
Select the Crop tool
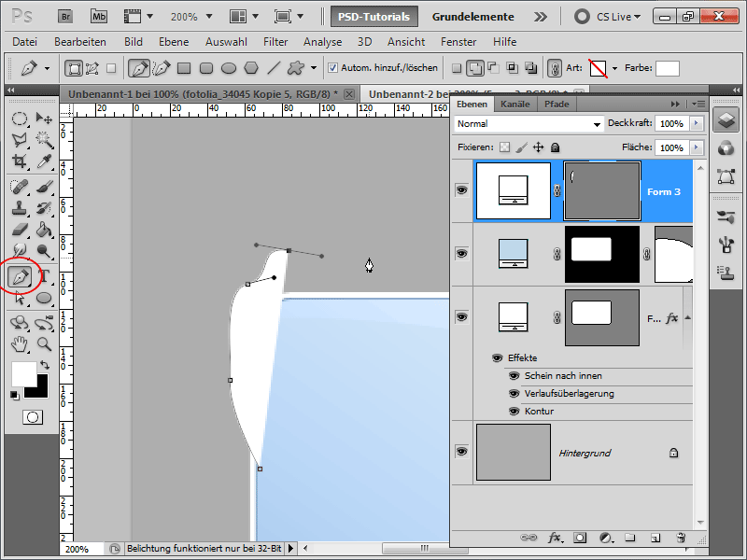click(x=19, y=161)
